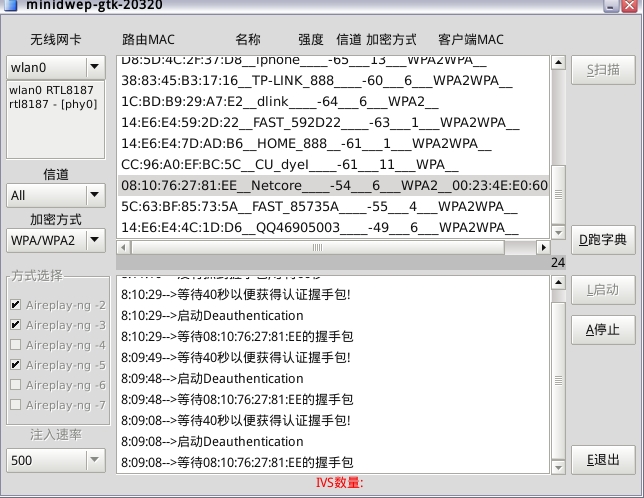Open the WPA/WPA2 encryption dropdown
Image resolution: width=644 pixels, height=498 pixels.
[94, 240]
